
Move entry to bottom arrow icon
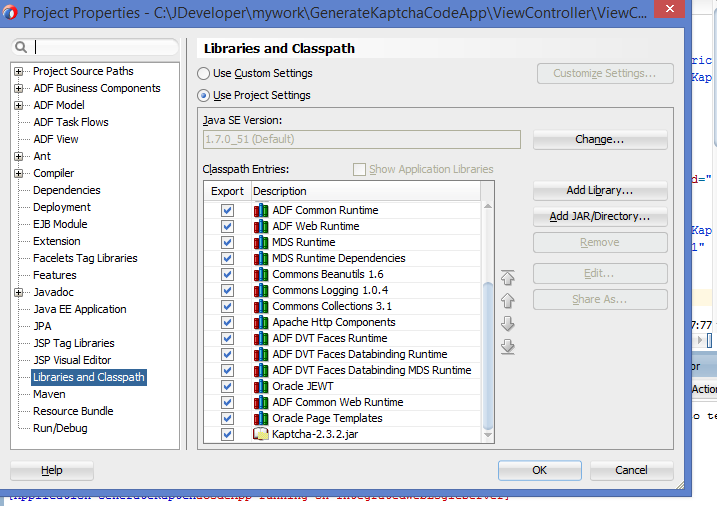point(508,346)
